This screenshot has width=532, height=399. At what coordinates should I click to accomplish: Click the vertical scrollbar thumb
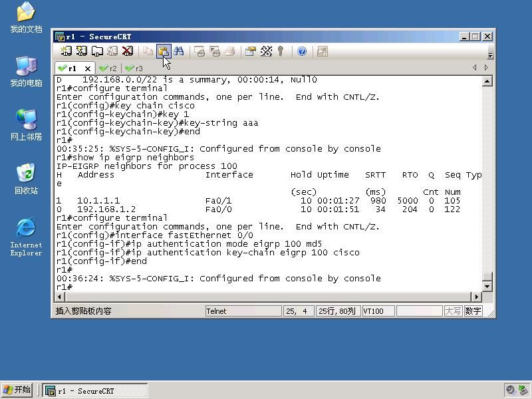487,277
